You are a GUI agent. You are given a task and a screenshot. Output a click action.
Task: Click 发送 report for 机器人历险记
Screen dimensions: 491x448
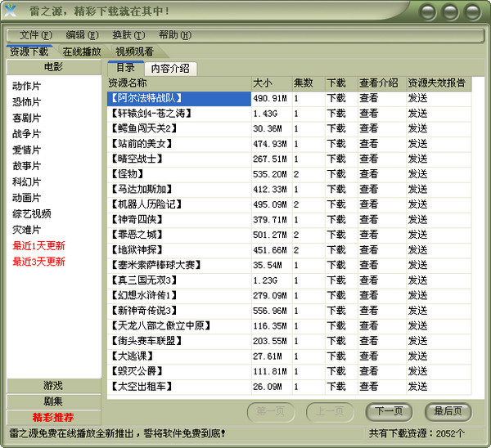[x=417, y=204]
